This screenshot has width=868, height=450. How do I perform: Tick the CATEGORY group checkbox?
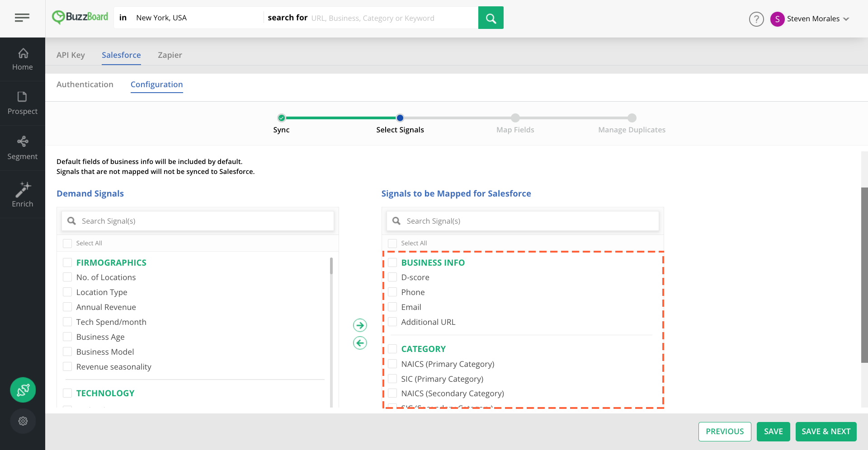click(392, 349)
